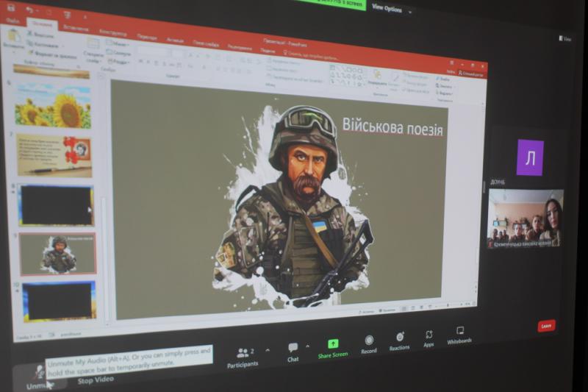The height and width of the screenshot is (392, 588).
Task: Toggle Unmute microphone in Zoom
Action: tap(40, 377)
